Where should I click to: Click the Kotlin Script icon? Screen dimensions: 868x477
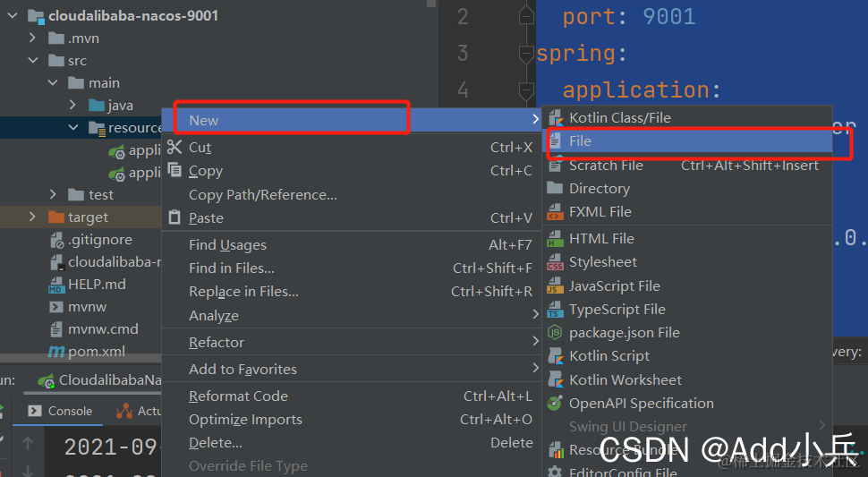pos(555,356)
